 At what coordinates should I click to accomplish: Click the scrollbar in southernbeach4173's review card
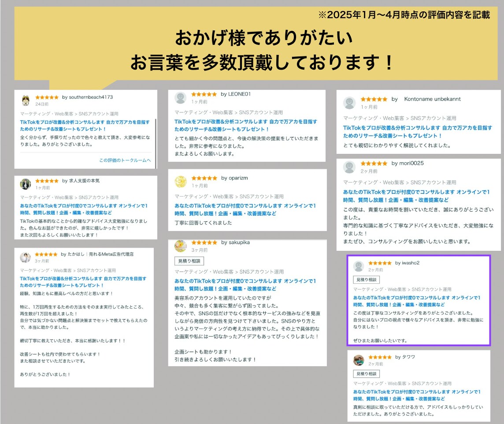[x=156, y=143]
